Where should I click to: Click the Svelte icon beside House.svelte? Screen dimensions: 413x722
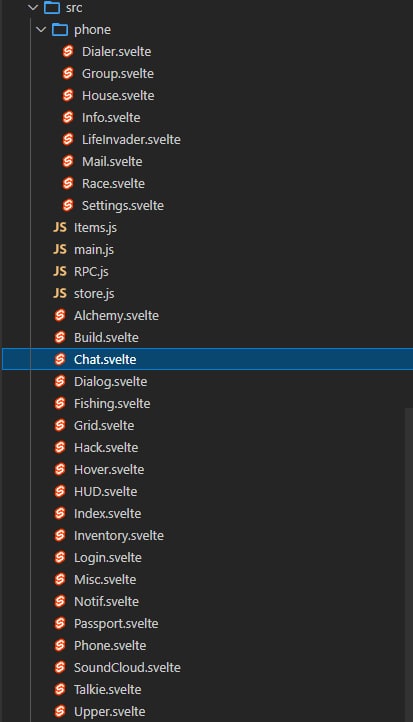tap(68, 95)
